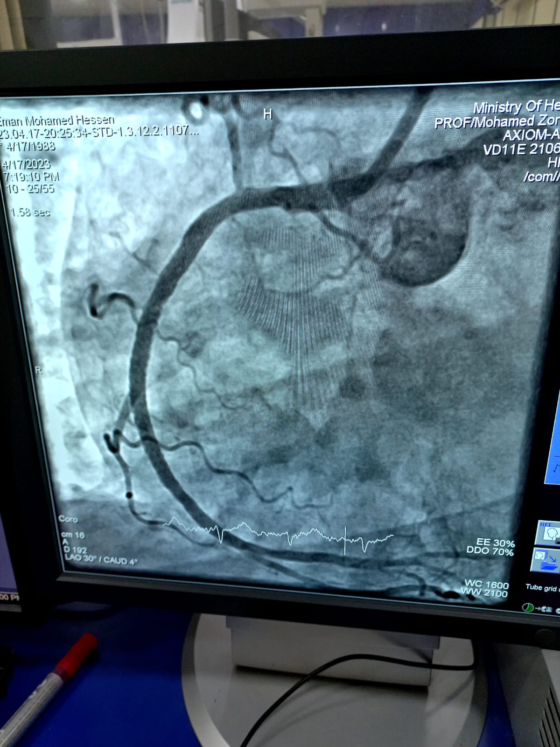Select the WC 1600 window center value
This screenshot has width=560, height=747.
(x=486, y=585)
